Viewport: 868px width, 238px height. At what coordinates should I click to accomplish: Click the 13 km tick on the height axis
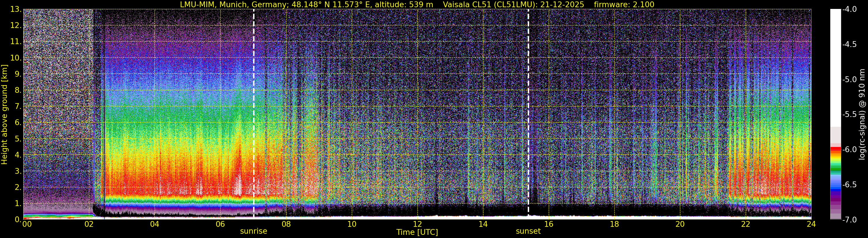coord(16,10)
